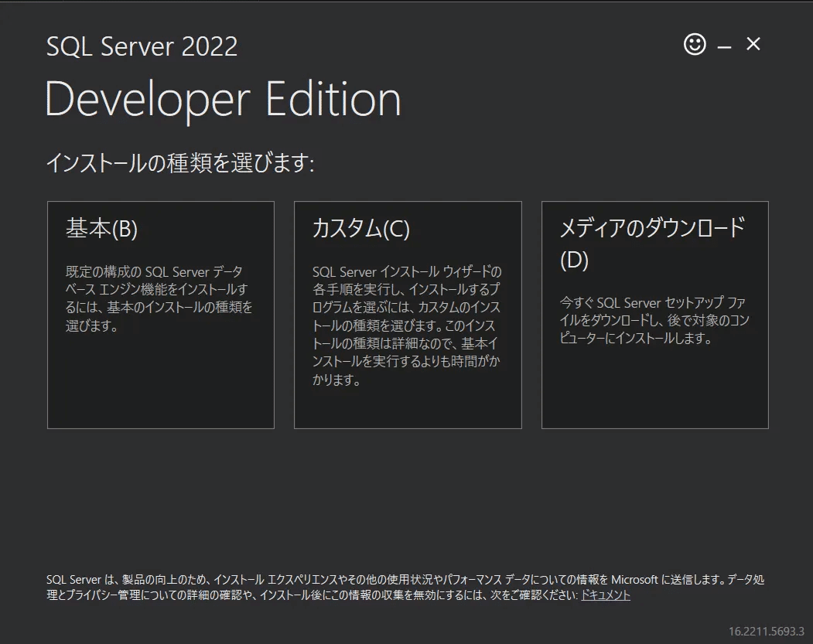Open feedback using the face icon
The width and height of the screenshot is (813, 644).
[x=694, y=44]
